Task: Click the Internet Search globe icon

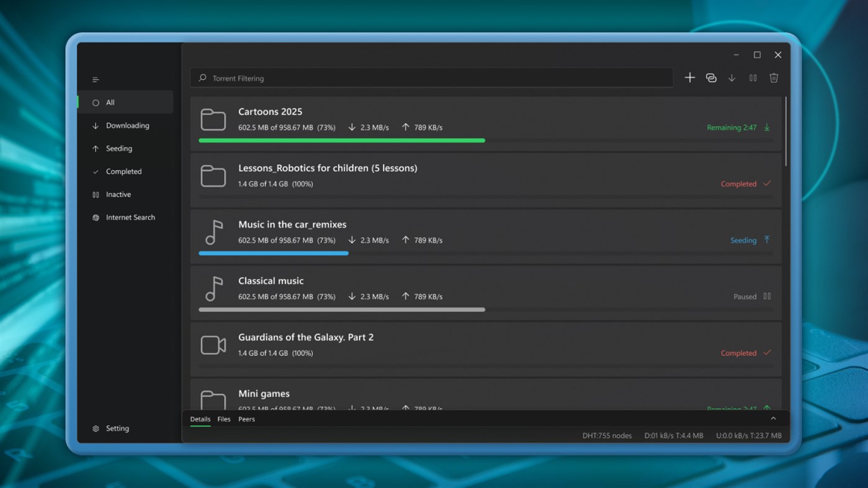Action: [96, 217]
